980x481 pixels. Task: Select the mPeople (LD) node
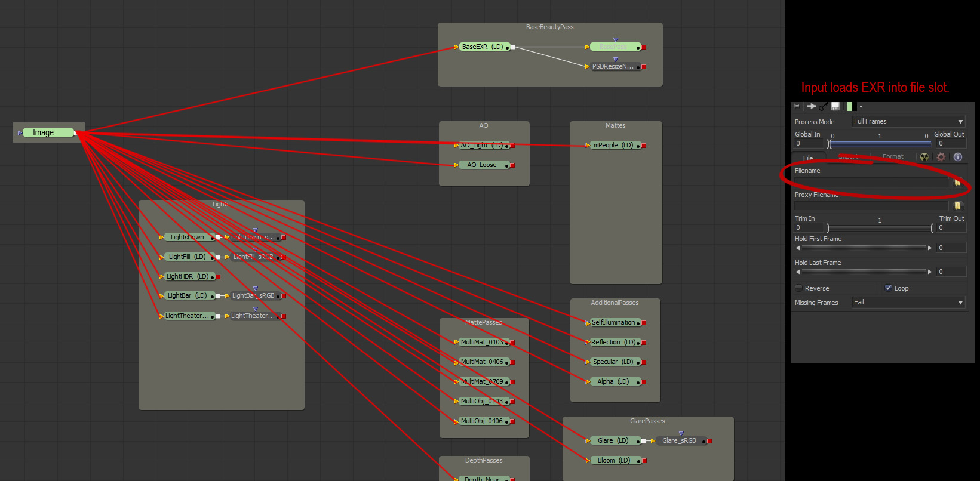[x=615, y=145]
